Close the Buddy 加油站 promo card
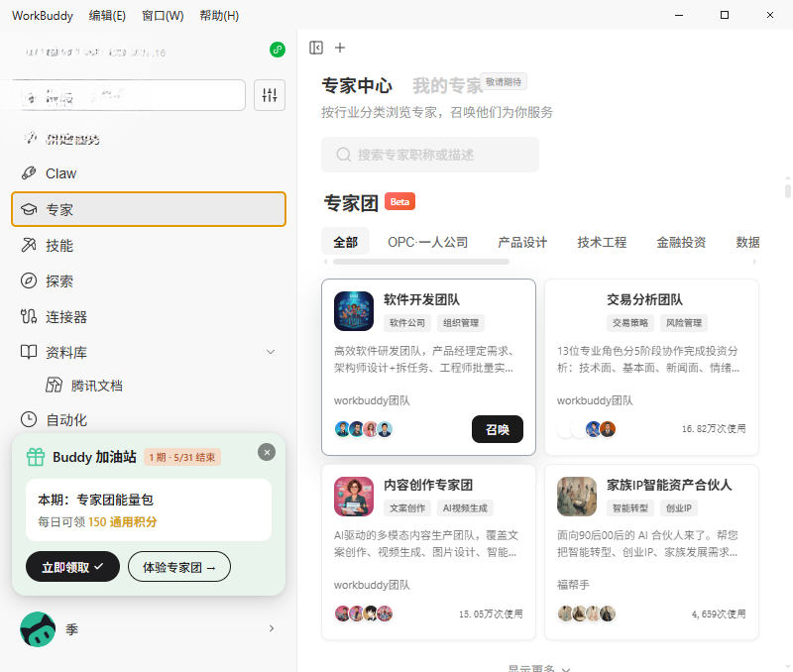This screenshot has width=793, height=672. (x=267, y=452)
